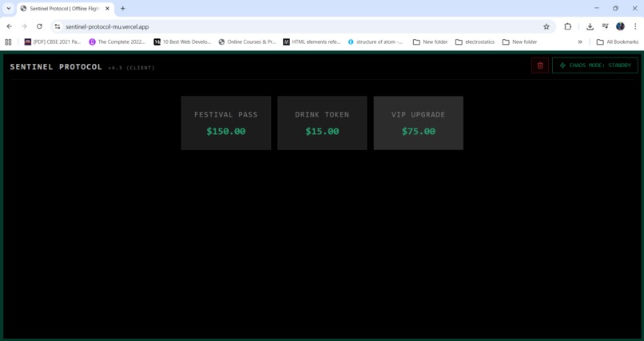The image size is (644, 341).
Task: Open Online Courses bookmark
Action: (x=247, y=42)
